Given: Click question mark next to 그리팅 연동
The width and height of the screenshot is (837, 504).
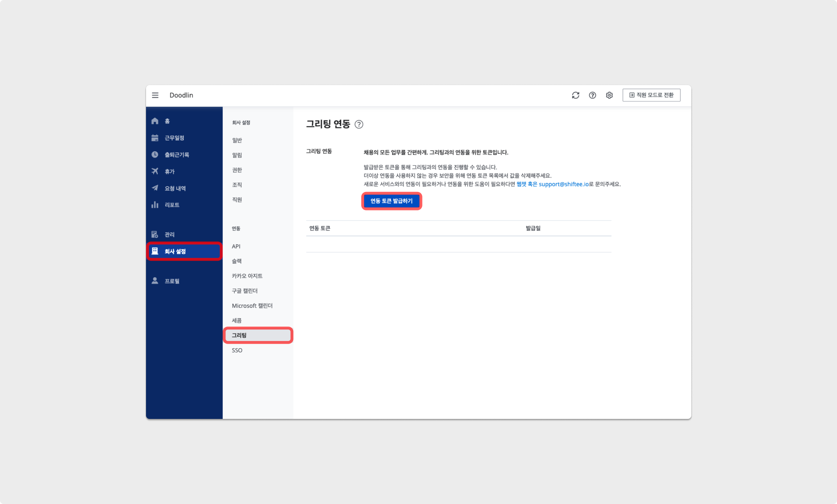Looking at the screenshot, I should pos(359,125).
